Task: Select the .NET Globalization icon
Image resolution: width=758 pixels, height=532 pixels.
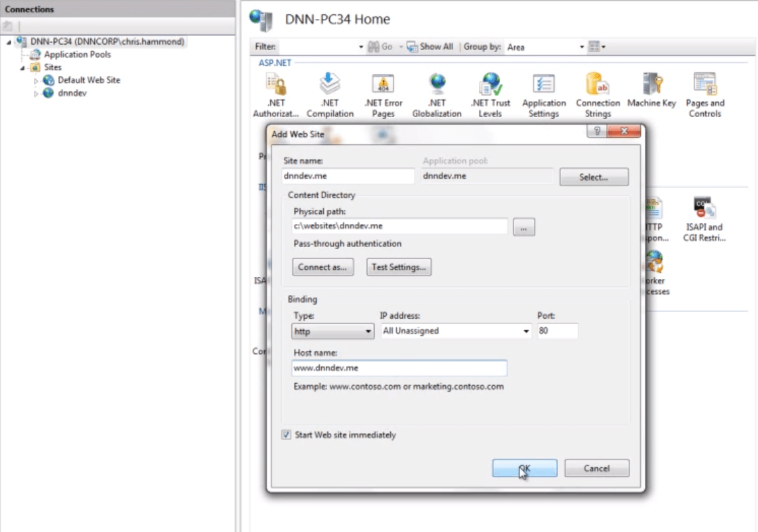Action: [437, 89]
